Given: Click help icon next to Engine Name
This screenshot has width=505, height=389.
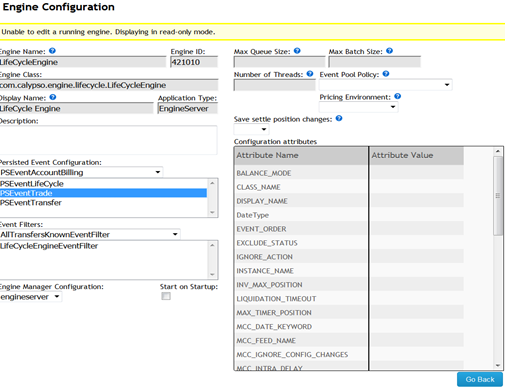Looking at the screenshot, I should coord(52,51).
